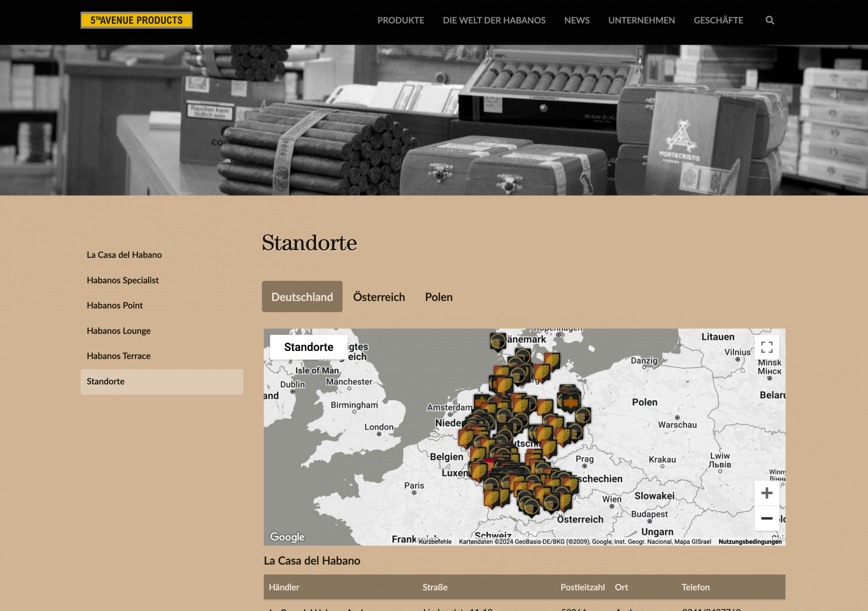868x611 pixels.
Task: Switch to the Polen tab
Action: click(438, 297)
